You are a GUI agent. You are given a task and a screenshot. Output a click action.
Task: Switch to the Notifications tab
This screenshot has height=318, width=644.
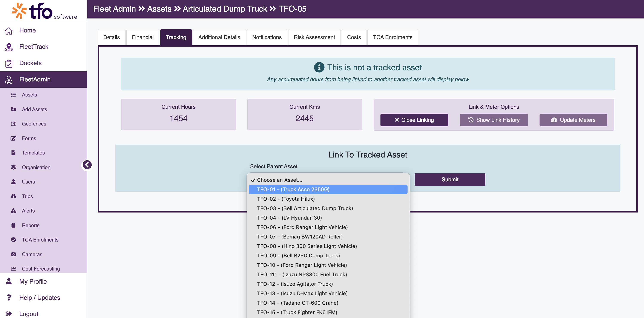[267, 37]
